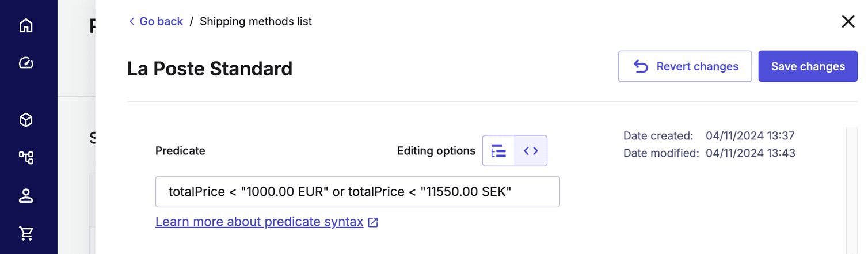Image resolution: width=868 pixels, height=254 pixels.
Task: Click the external link icon beside predicate syntax
Action: click(373, 222)
